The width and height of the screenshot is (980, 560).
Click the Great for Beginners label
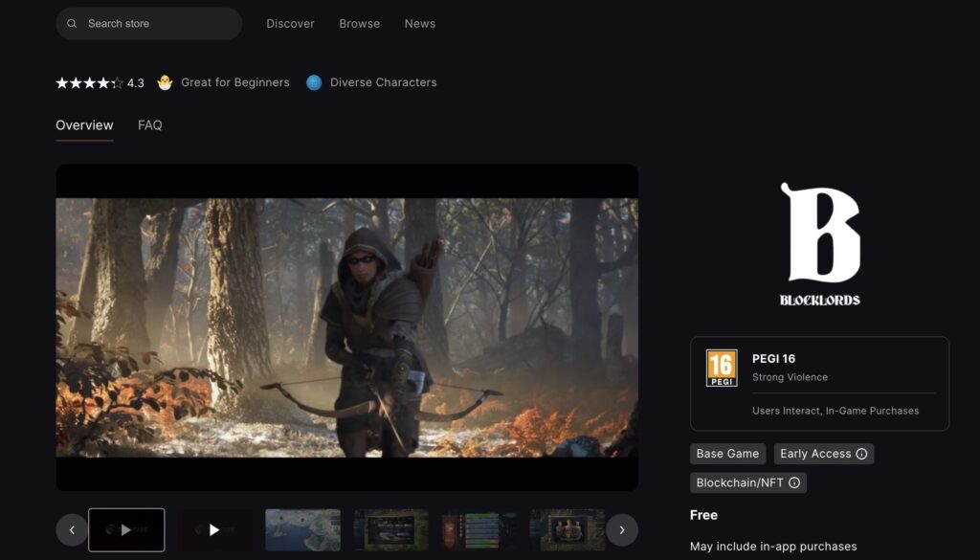[235, 82]
